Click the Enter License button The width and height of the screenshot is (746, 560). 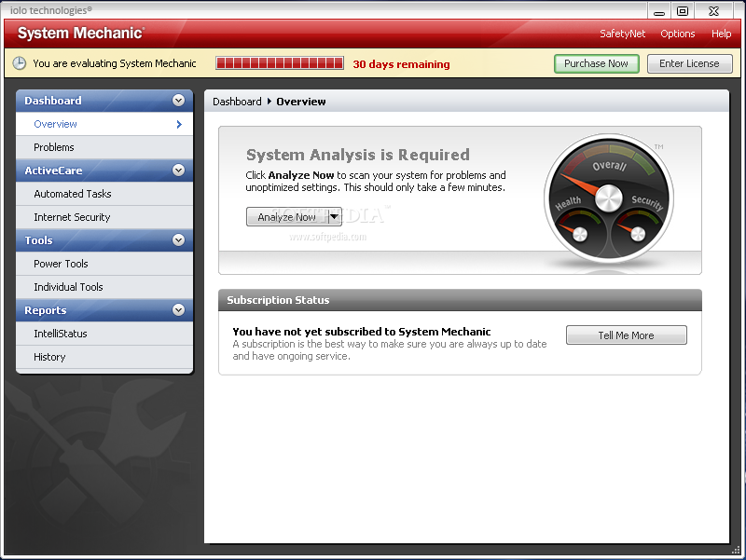coord(689,63)
